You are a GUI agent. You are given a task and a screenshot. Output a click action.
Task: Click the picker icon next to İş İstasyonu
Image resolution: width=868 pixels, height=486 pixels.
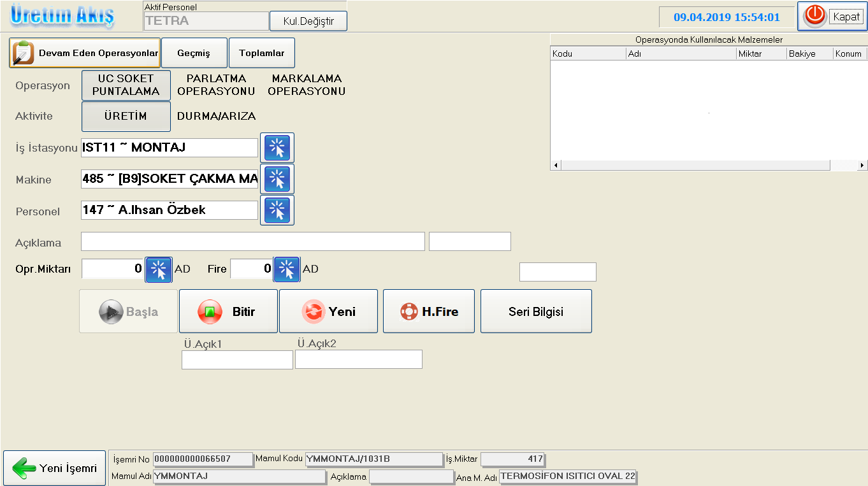277,148
